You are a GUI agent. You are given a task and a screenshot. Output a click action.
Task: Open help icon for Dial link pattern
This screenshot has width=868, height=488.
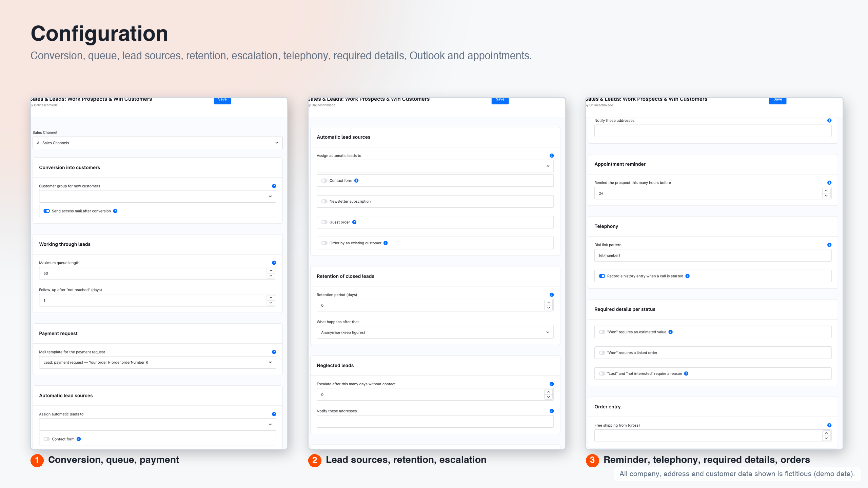point(829,245)
